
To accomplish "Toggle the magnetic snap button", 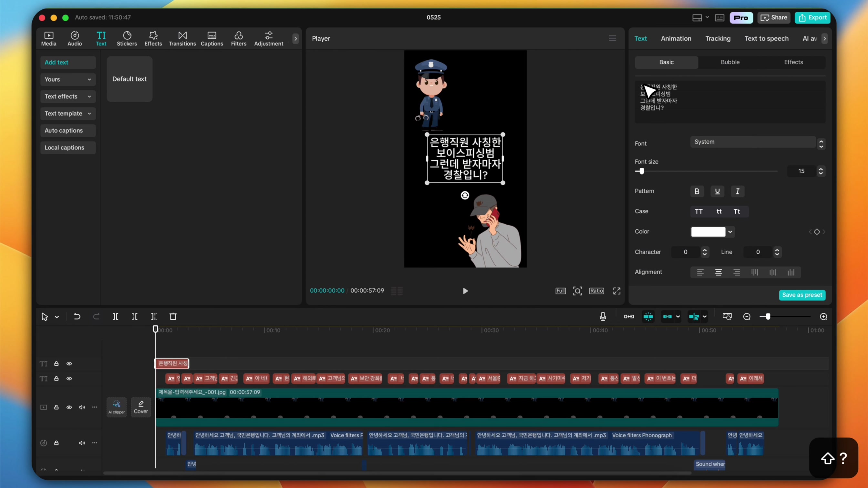I will [648, 317].
